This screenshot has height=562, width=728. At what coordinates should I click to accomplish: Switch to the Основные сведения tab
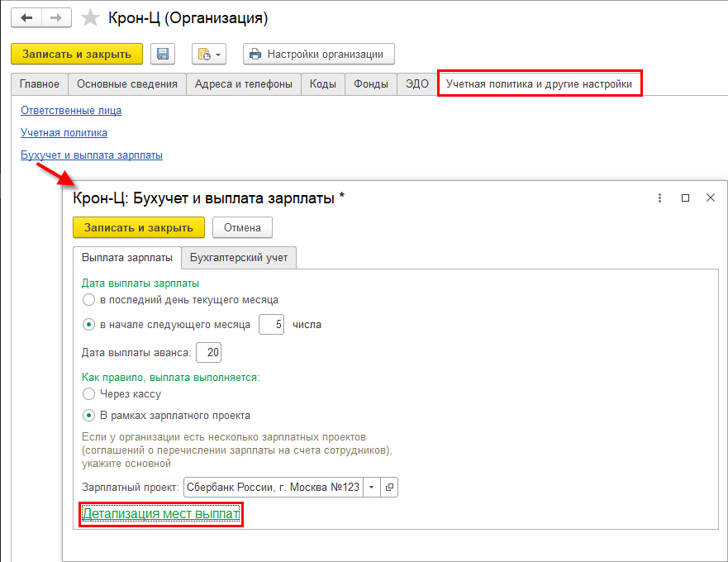(127, 84)
